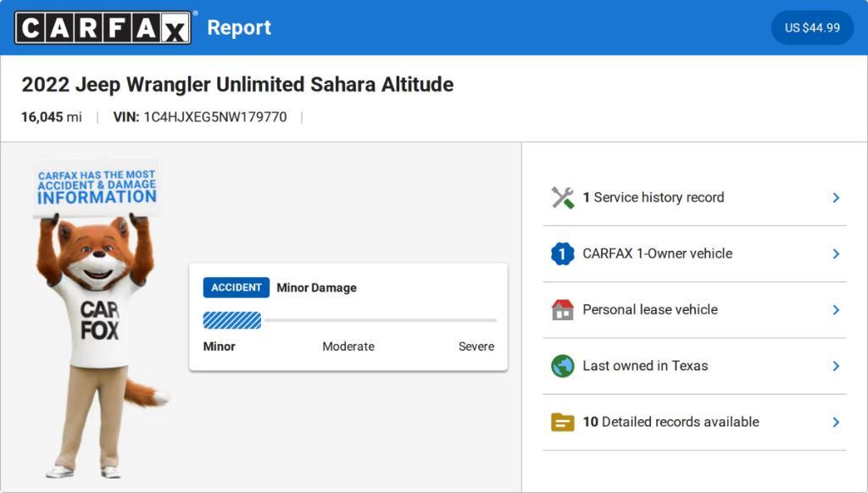Click the wrench service history icon
868x493 pixels.
click(x=563, y=197)
